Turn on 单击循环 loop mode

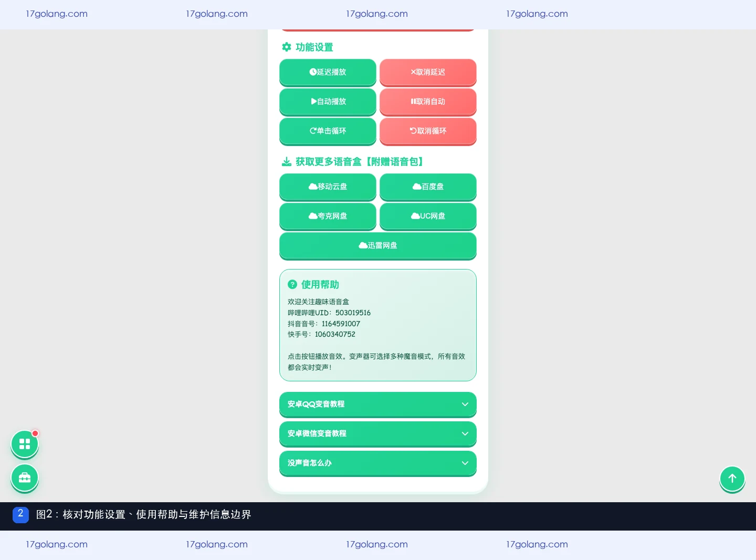[328, 131]
